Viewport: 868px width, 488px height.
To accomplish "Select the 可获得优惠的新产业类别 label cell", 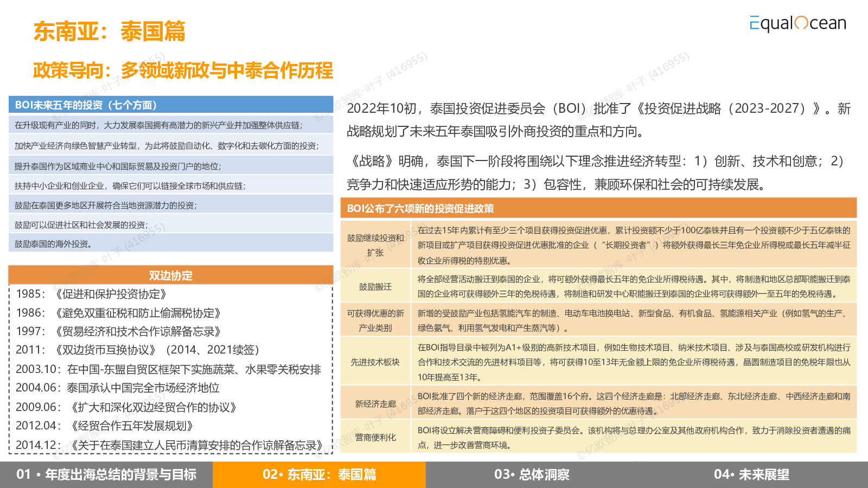I will coord(375,320).
